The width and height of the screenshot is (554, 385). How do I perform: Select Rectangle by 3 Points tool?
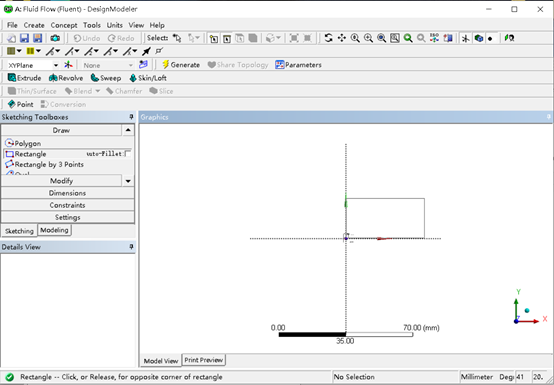coord(45,164)
